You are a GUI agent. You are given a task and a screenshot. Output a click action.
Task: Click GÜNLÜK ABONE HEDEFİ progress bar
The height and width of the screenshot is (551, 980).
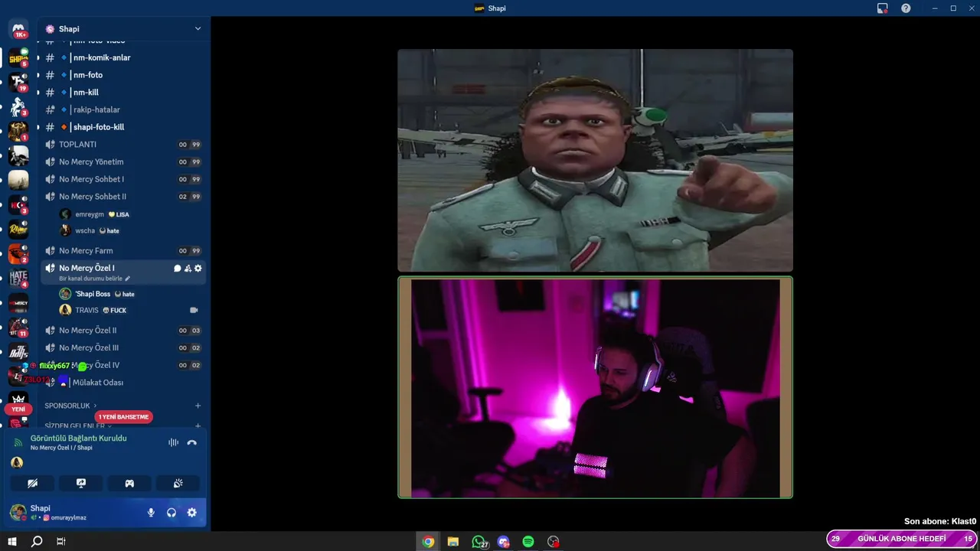902,539
